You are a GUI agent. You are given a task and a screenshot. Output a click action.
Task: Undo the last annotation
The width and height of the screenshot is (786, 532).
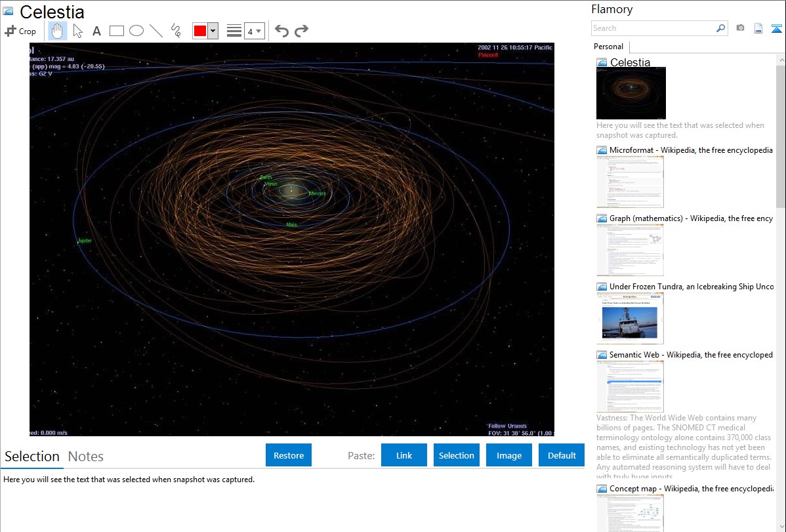coord(281,31)
